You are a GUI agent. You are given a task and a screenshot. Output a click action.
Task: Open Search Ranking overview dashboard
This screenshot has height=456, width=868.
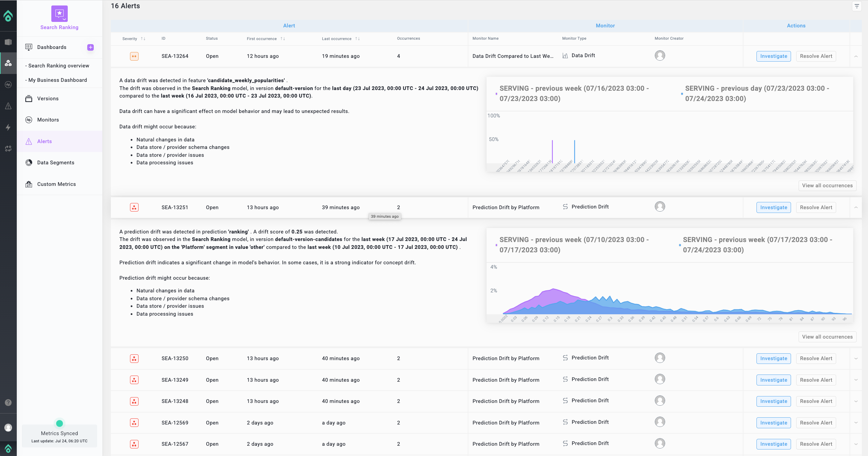pos(59,66)
